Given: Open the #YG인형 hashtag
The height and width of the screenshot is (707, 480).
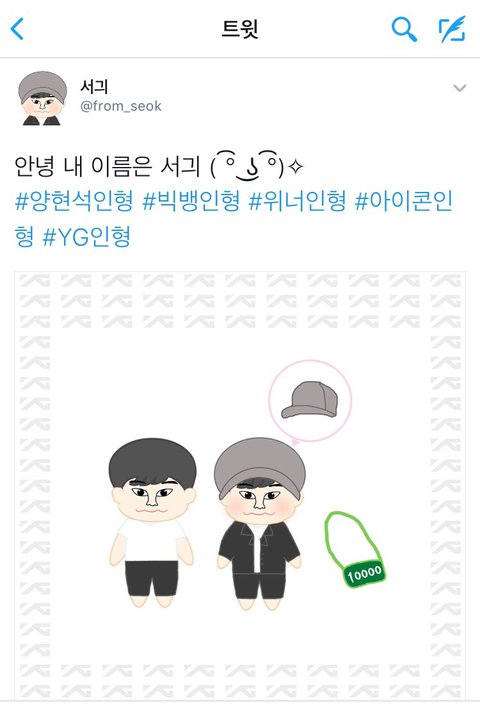Looking at the screenshot, I should tap(87, 237).
